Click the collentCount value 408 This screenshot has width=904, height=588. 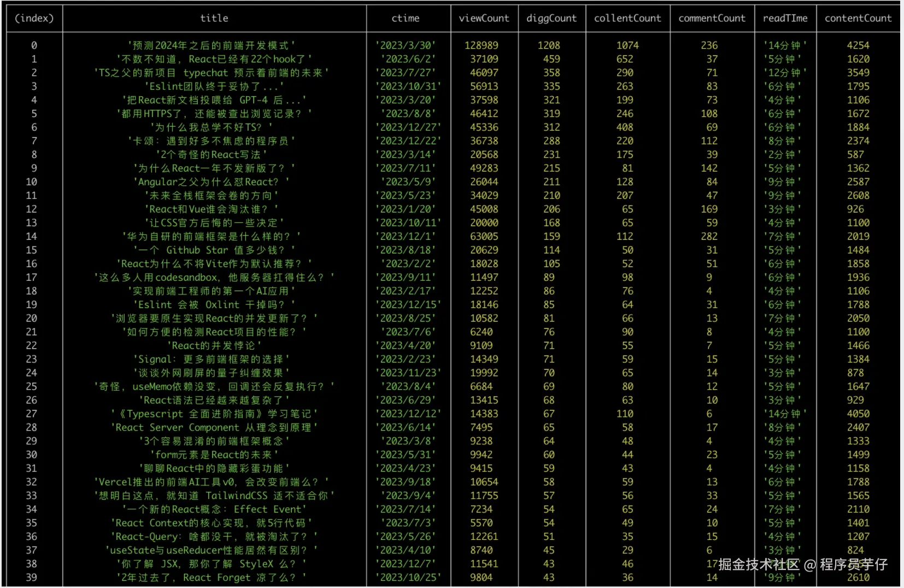click(625, 127)
